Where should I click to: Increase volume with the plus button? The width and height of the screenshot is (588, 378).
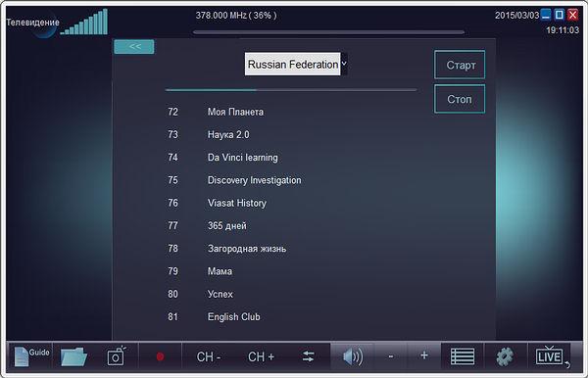(424, 355)
